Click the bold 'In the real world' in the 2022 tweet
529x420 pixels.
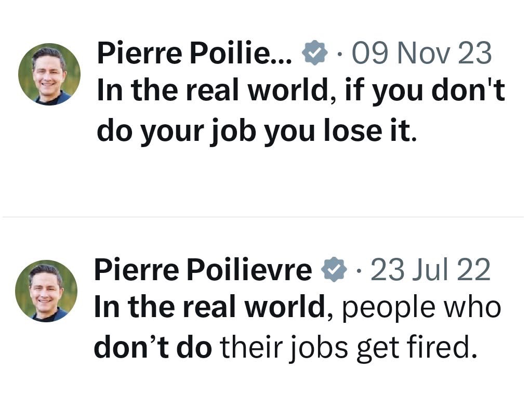pos(208,308)
